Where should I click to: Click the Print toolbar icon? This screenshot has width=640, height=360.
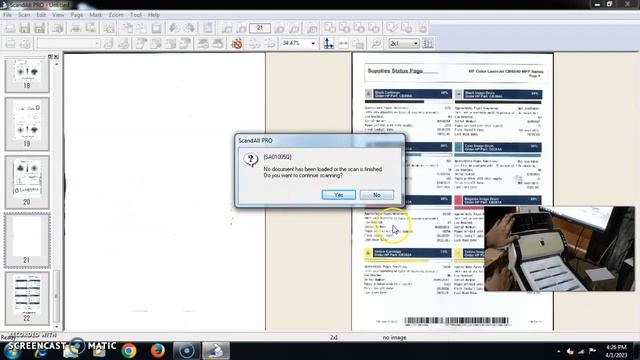pos(76,28)
